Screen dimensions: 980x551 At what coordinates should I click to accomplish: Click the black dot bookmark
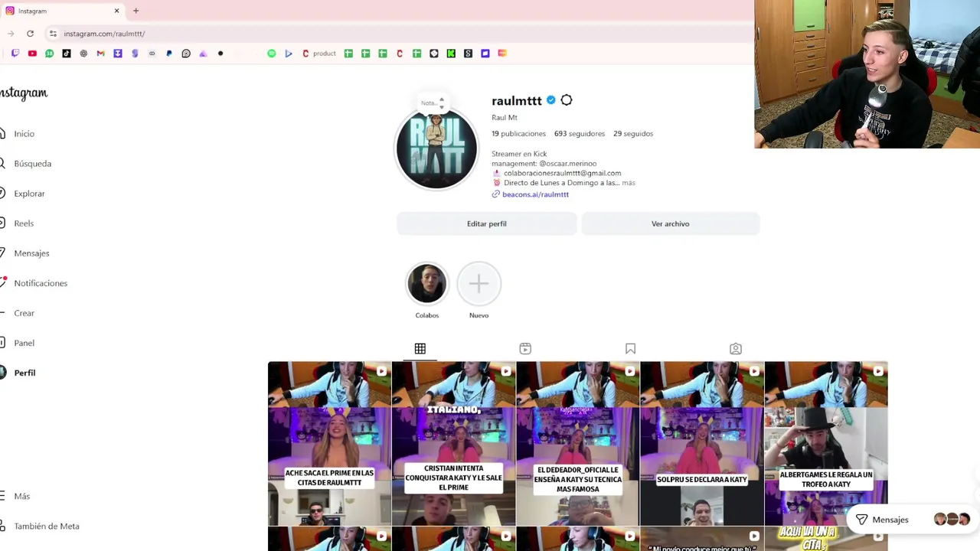point(220,54)
